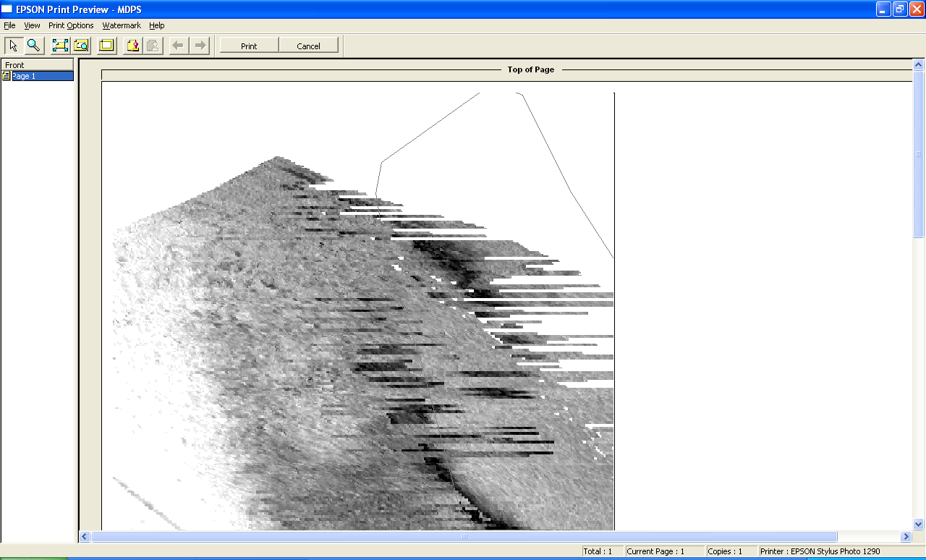Click the greyed-out watermark stamp icon
The width and height of the screenshot is (926, 560).
[x=152, y=46]
